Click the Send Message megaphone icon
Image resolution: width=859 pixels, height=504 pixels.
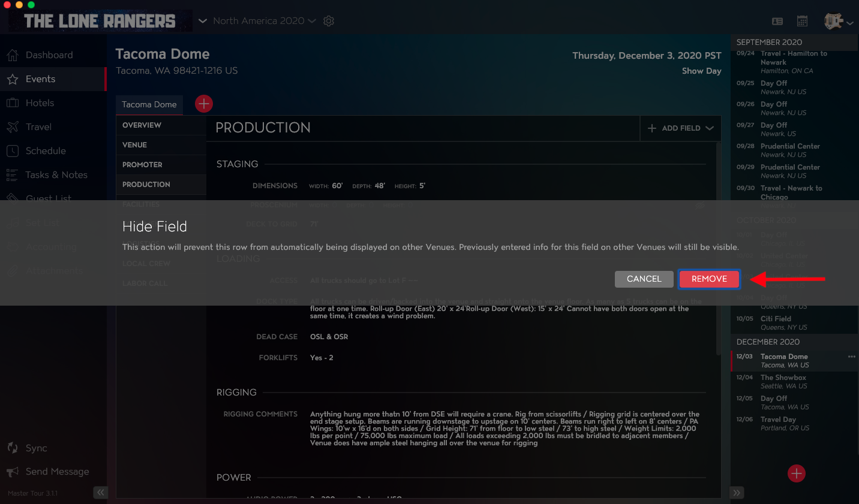13,472
